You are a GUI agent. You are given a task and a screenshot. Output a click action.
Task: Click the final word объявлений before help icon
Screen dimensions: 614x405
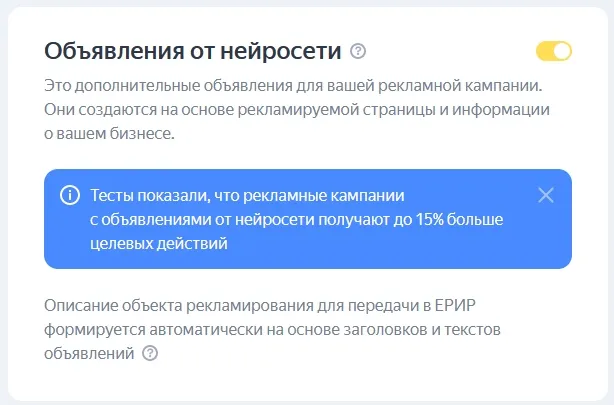coord(89,354)
